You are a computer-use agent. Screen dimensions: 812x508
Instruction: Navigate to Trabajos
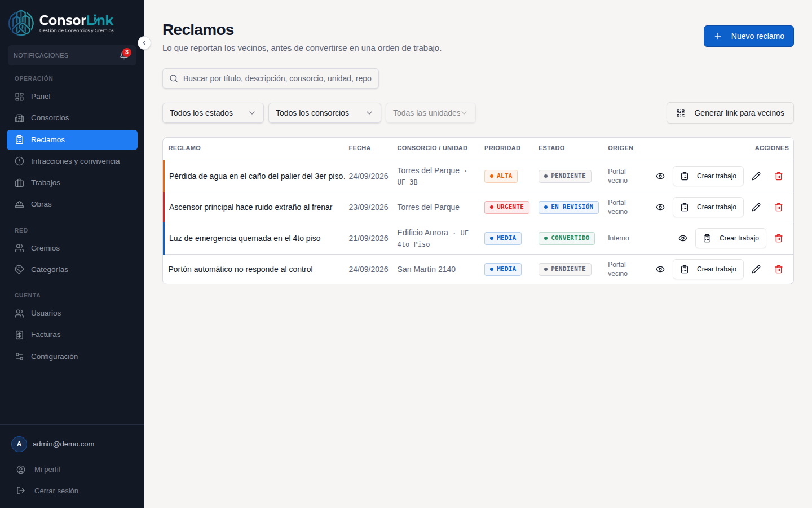(x=72, y=183)
